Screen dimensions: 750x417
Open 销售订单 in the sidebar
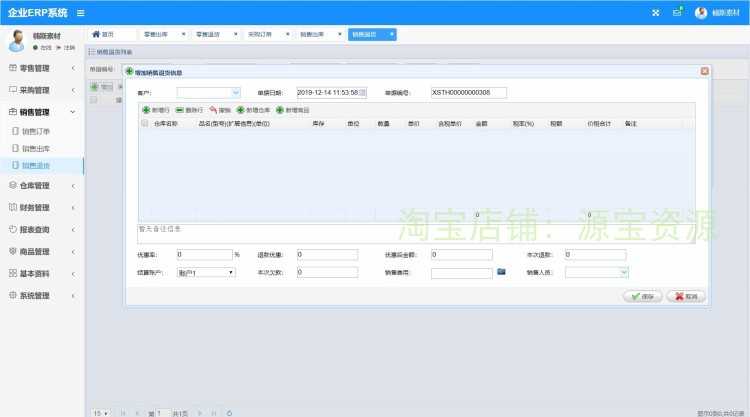[36, 132]
